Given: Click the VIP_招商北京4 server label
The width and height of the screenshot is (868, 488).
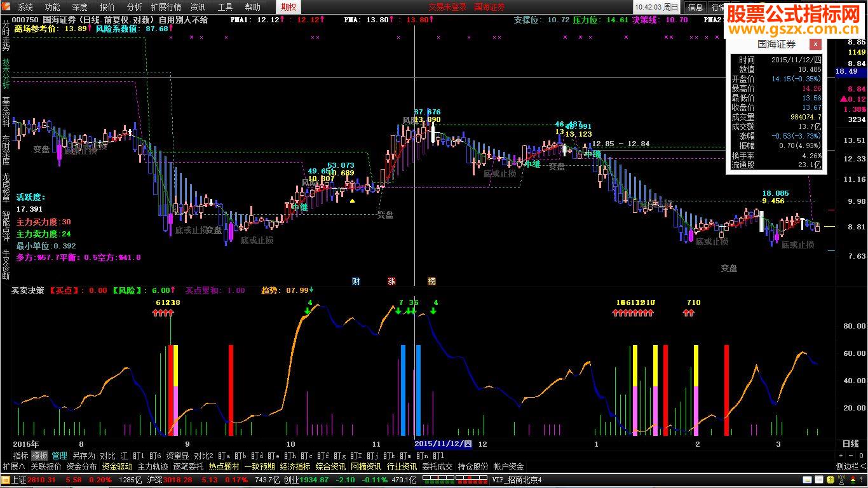Looking at the screenshot, I should click(516, 480).
